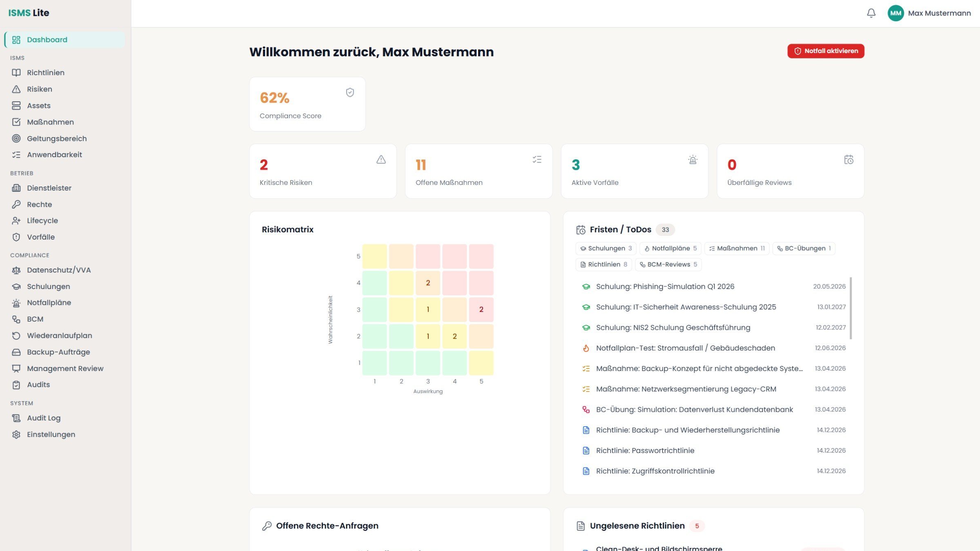This screenshot has width=980, height=551.
Task: Open the Audit Log icon
Action: tap(16, 418)
